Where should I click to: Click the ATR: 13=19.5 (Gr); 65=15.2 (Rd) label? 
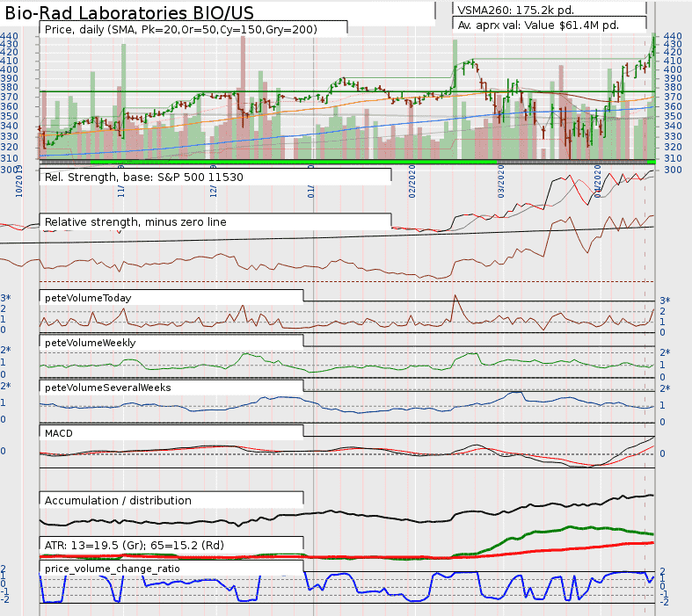(135, 546)
